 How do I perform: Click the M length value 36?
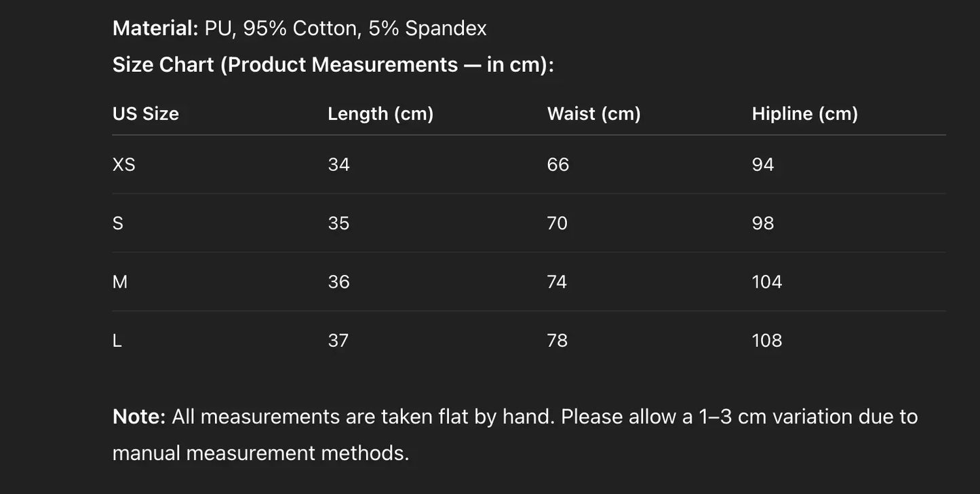[x=338, y=282]
